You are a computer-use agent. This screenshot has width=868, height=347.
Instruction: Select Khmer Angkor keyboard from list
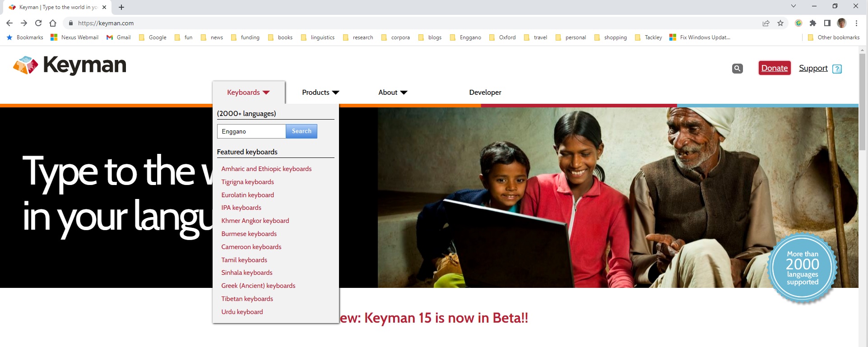tap(255, 221)
